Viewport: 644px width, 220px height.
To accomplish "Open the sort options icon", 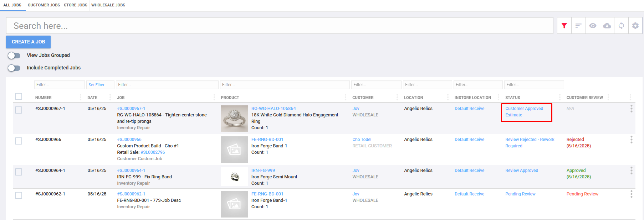I will point(578,26).
